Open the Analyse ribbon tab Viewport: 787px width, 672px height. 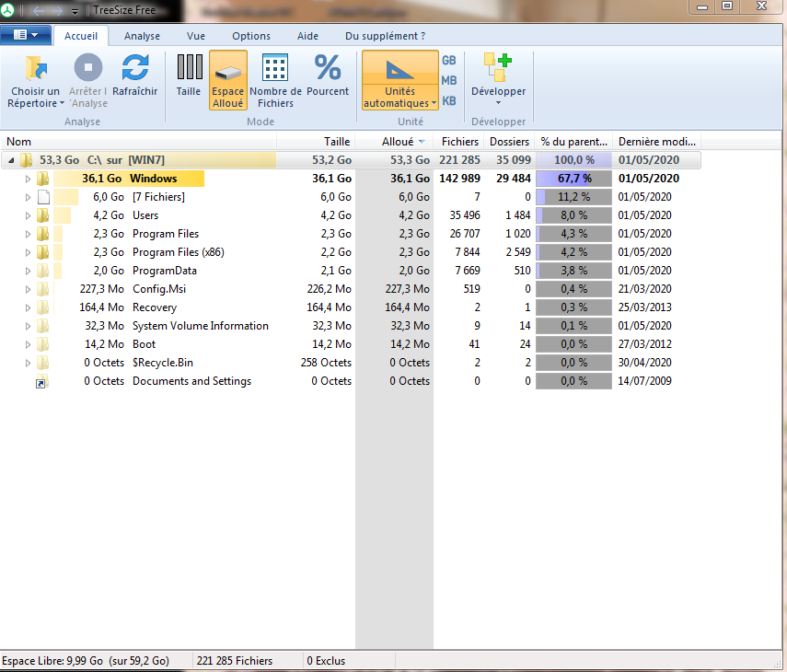pos(142,36)
